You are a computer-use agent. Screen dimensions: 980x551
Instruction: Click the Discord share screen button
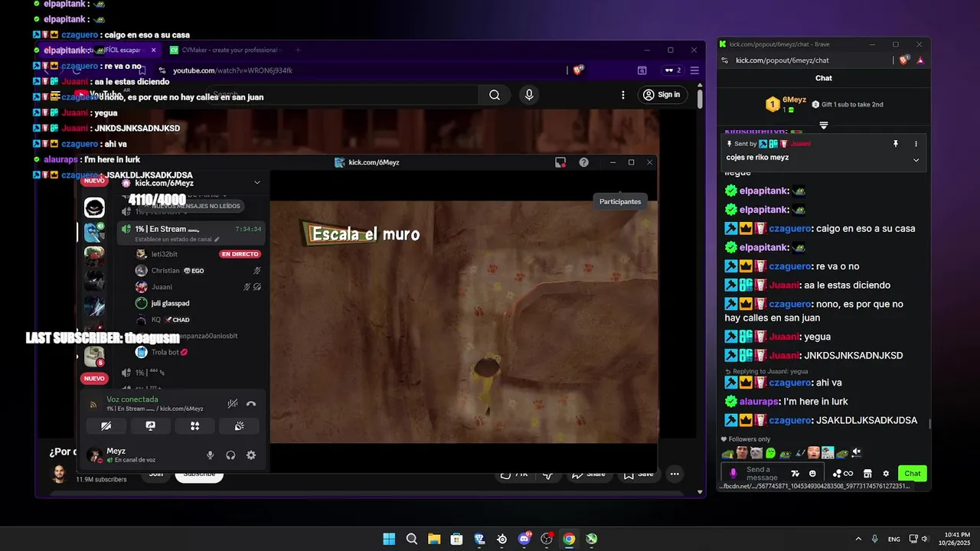[151, 426]
